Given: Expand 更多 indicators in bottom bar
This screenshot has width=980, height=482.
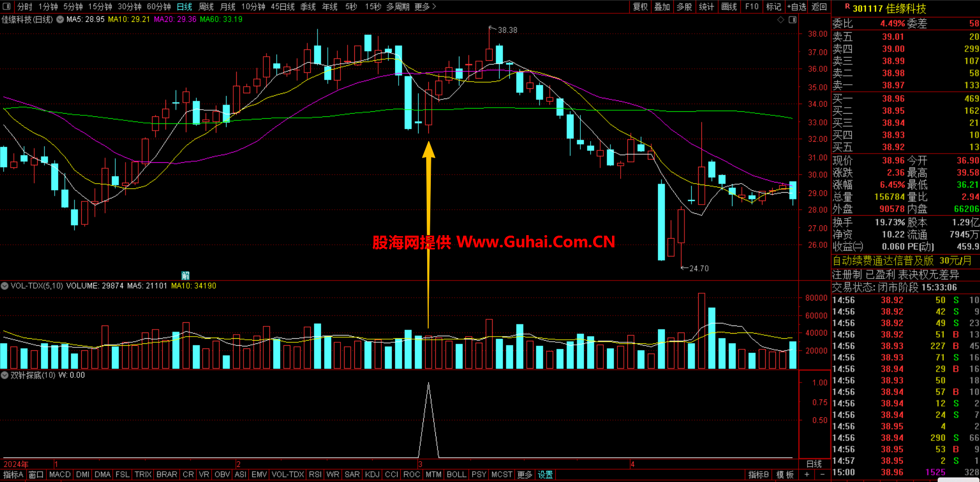Looking at the screenshot, I should click(525, 475).
